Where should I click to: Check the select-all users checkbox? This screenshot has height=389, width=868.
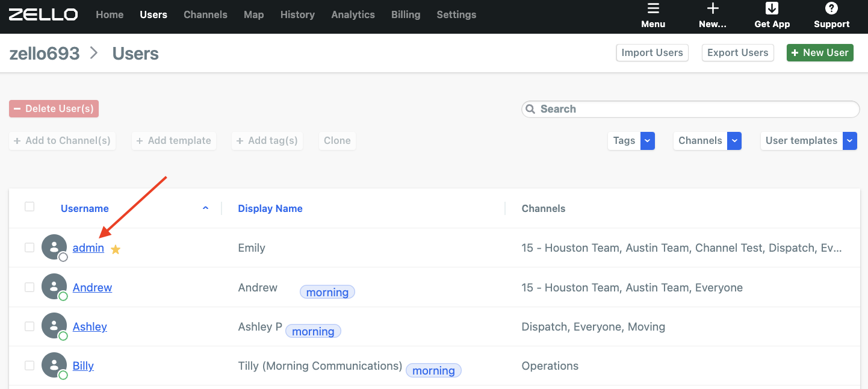(29, 206)
